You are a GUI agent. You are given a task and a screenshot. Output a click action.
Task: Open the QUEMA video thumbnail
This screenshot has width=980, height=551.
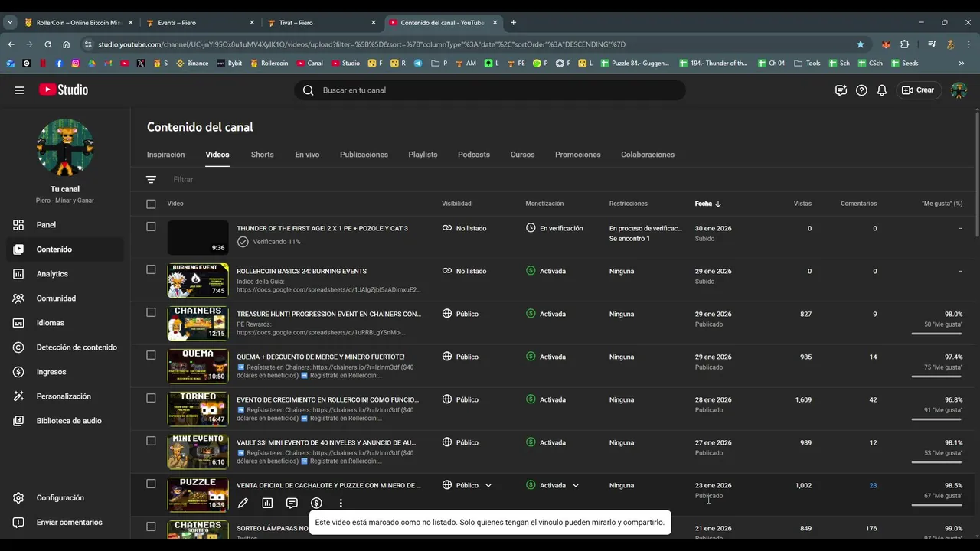pos(198,366)
